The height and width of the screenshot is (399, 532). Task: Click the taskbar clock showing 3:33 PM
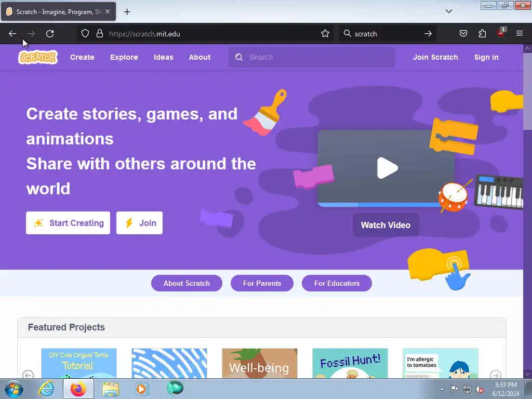[x=506, y=389]
